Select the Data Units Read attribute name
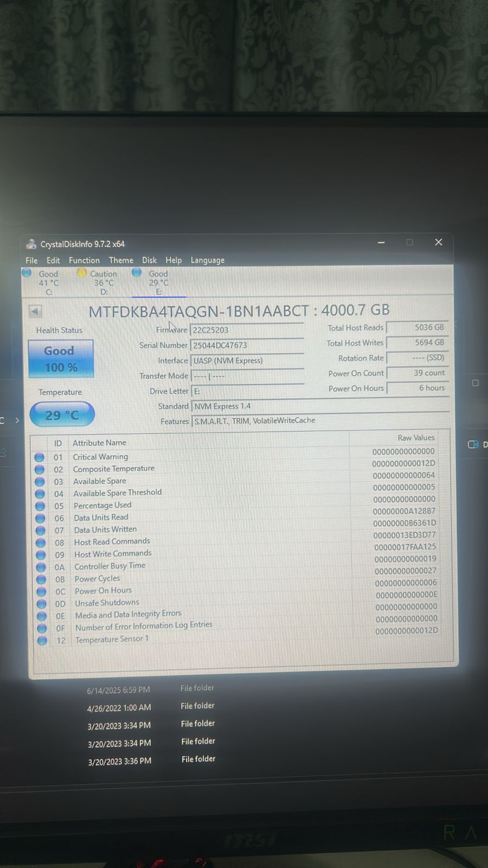The image size is (488, 868). pos(101,518)
